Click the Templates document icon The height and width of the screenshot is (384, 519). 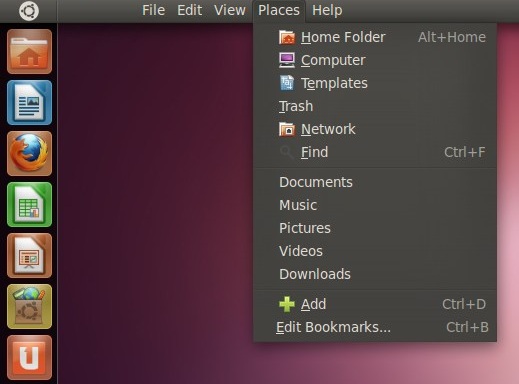click(287, 83)
